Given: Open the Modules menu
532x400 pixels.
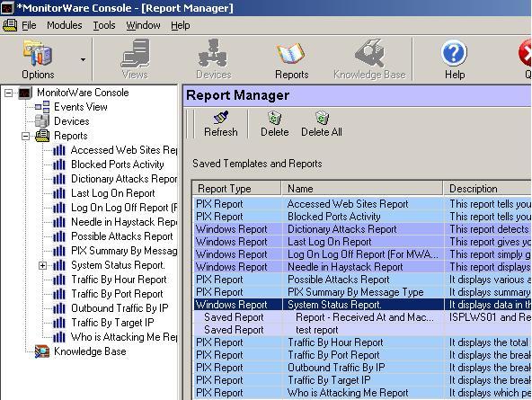Looking at the screenshot, I should (x=65, y=25).
